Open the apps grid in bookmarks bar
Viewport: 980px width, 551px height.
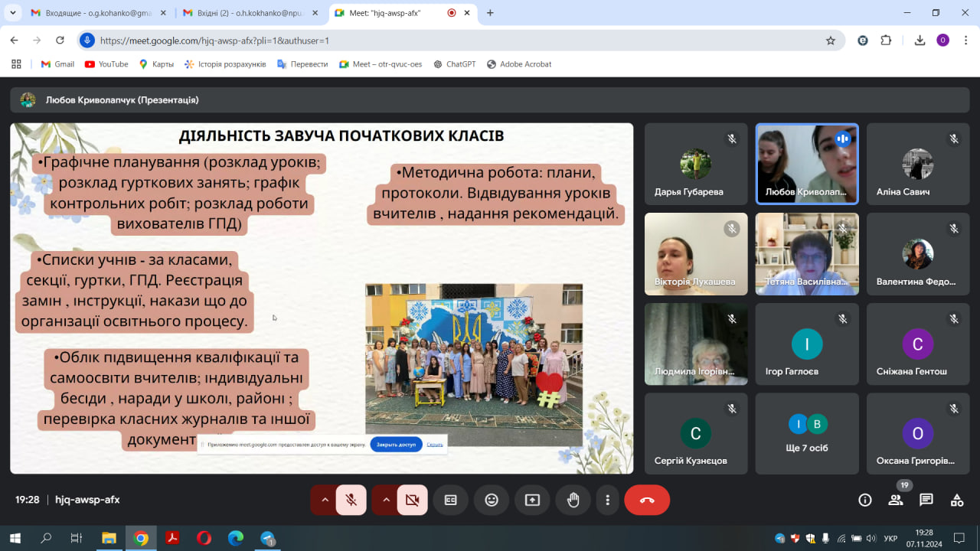click(16, 64)
